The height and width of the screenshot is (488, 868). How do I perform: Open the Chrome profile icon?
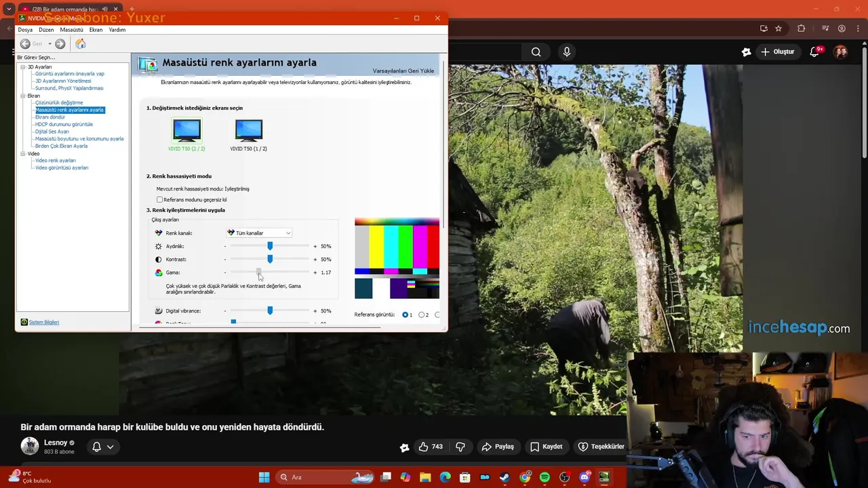point(842,28)
